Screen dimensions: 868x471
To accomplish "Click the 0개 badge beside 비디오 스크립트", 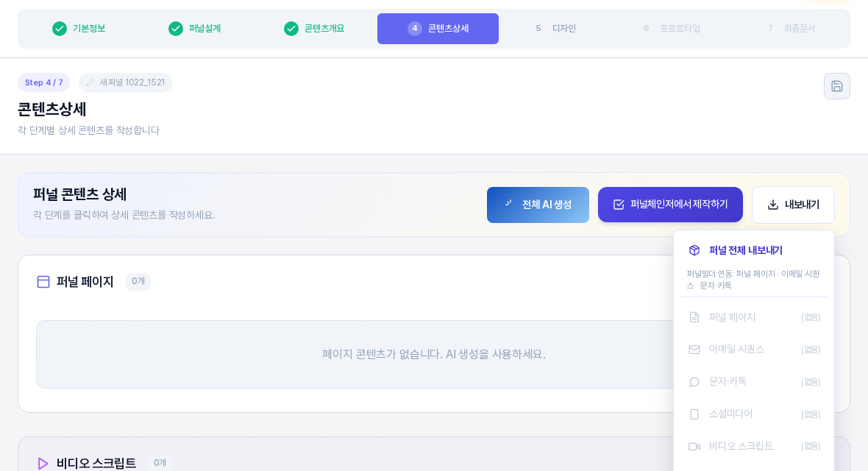I will pyautogui.click(x=160, y=463).
